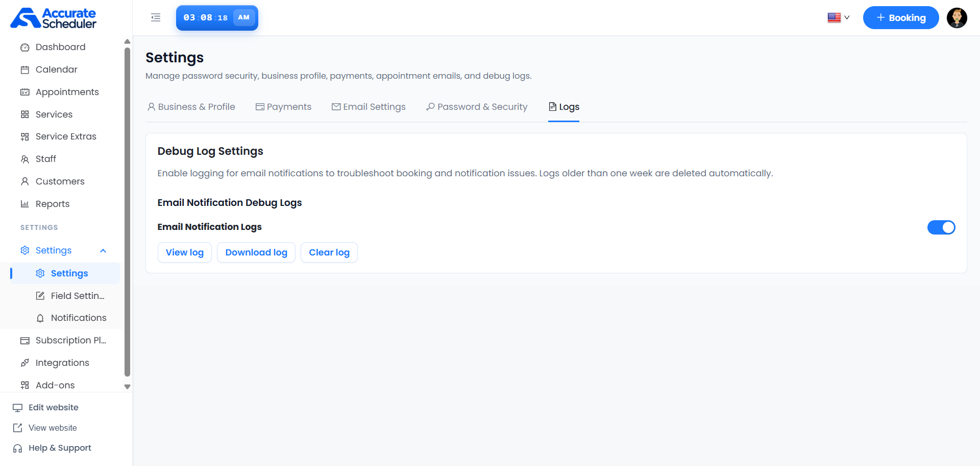
Task: Click the sidebar scrollbar down arrow
Action: click(x=127, y=387)
